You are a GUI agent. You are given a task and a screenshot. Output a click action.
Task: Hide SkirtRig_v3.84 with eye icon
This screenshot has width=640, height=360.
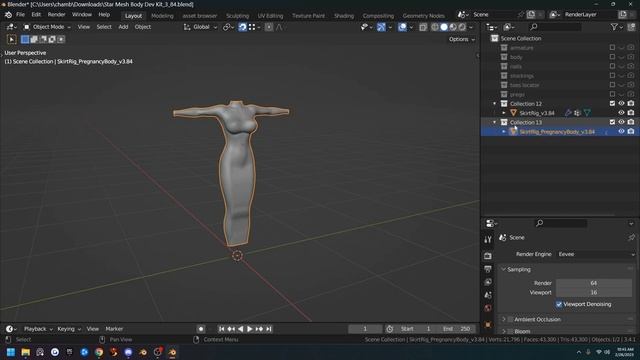click(x=621, y=113)
